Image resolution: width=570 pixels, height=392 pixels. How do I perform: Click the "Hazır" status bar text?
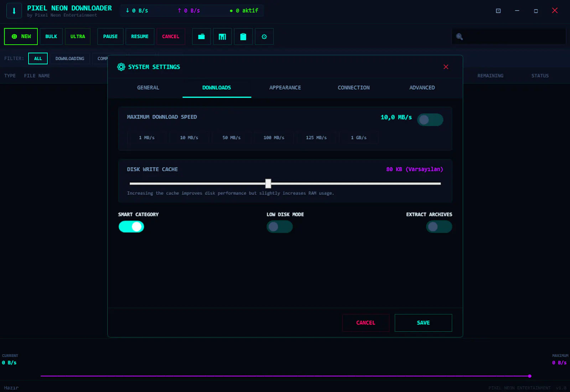11,388
